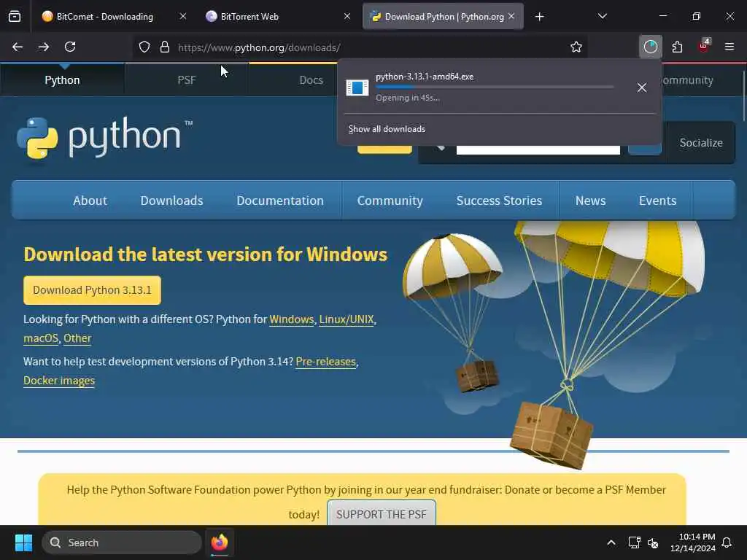Click the python-3.13.1-amd64.exe file icon
This screenshot has height=560, width=747.
[357, 87]
